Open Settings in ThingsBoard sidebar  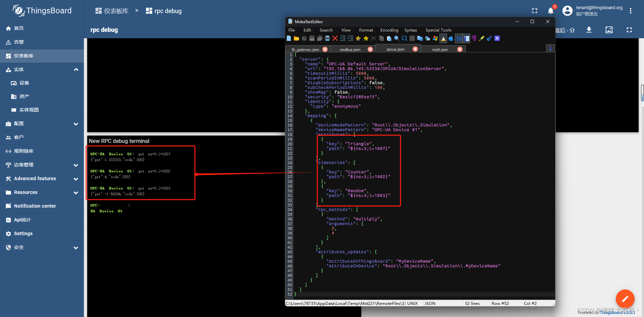pos(42,234)
